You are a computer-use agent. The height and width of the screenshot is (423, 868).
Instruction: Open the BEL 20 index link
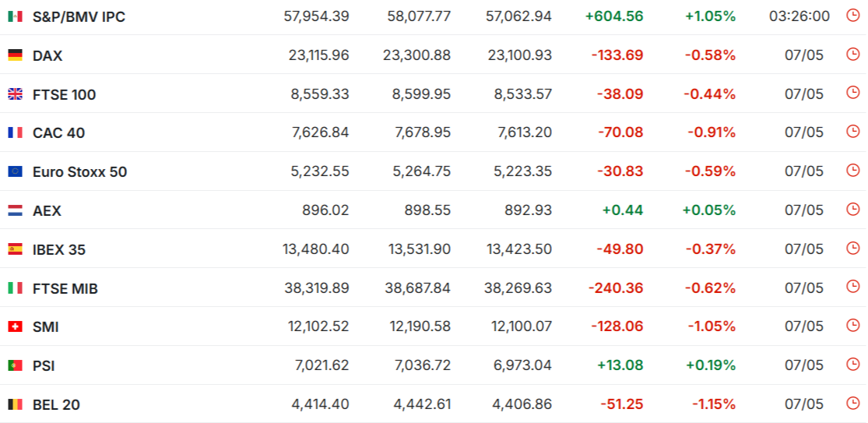pyautogui.click(x=57, y=405)
